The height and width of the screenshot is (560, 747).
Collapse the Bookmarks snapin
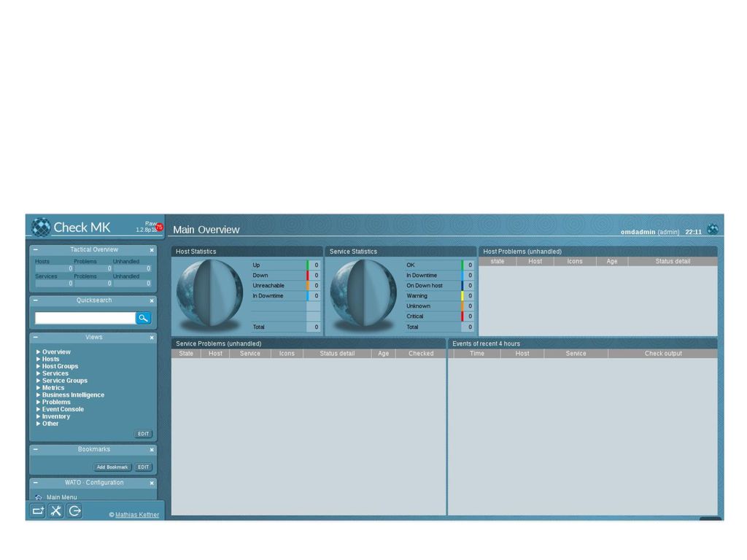click(x=35, y=449)
